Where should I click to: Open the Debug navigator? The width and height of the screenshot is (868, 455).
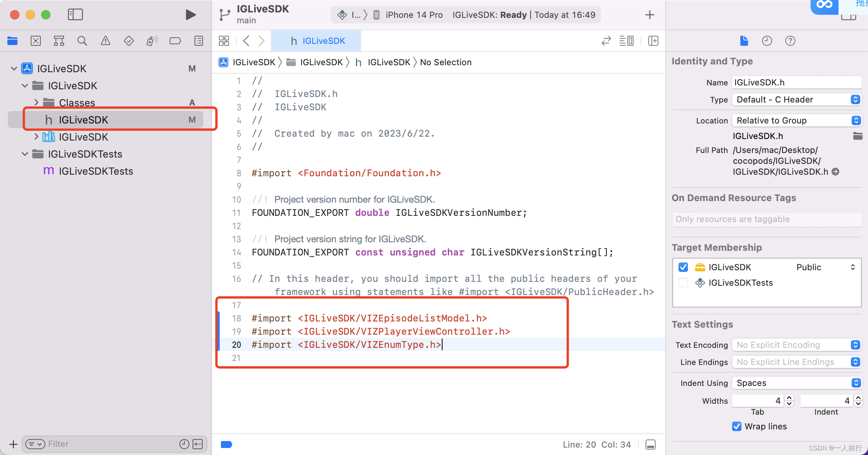[x=152, y=41]
